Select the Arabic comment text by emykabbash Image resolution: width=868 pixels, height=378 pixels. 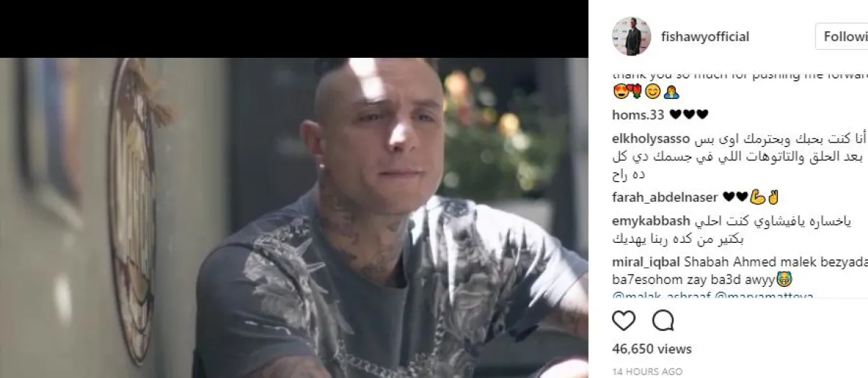pos(738,230)
